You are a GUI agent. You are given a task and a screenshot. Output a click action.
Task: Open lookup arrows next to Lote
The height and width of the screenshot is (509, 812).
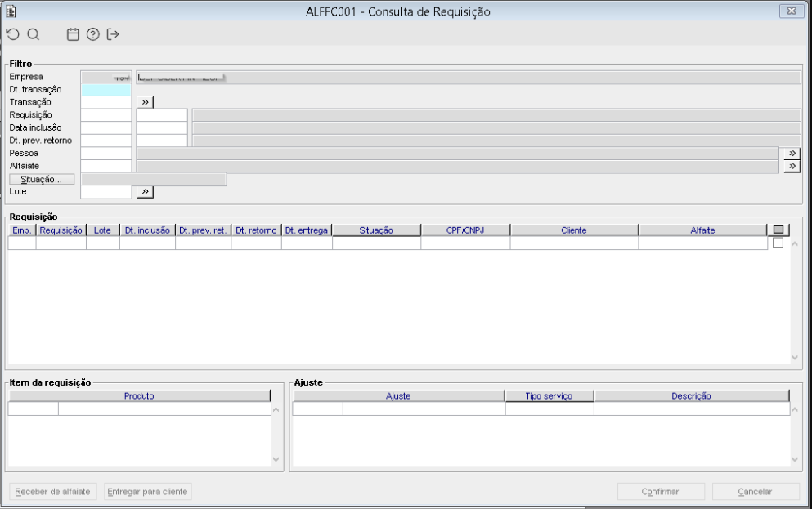(x=145, y=192)
